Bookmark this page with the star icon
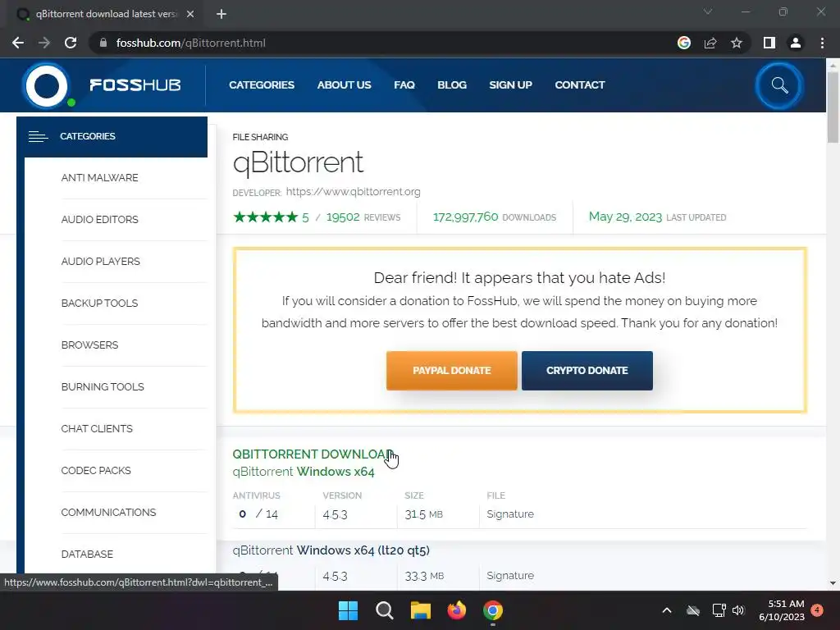Screen dimensions: 840x630 737,43
